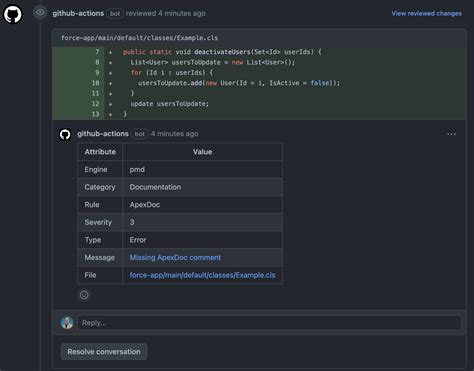
Task: Click the File attribute cell
Action: coord(100,275)
